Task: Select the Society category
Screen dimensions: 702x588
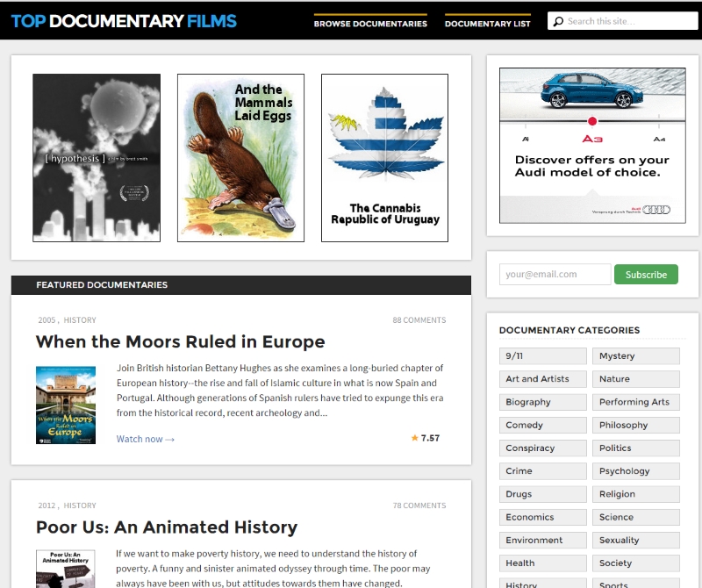Action: pos(635,563)
